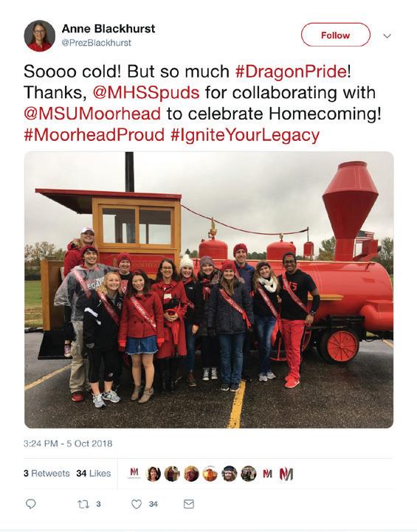
Task: Click the large red M logo avatar
Action: [x=286, y=474]
